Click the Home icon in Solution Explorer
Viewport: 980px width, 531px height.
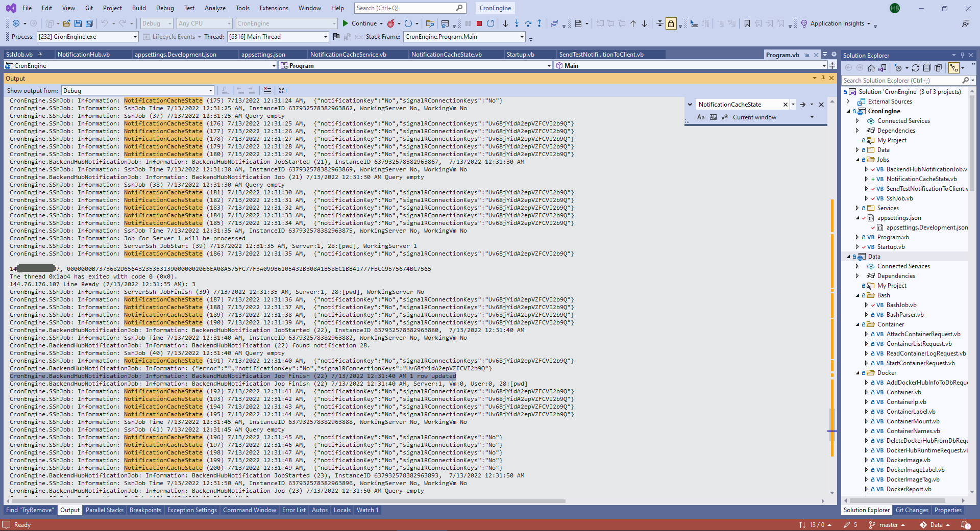click(x=871, y=68)
